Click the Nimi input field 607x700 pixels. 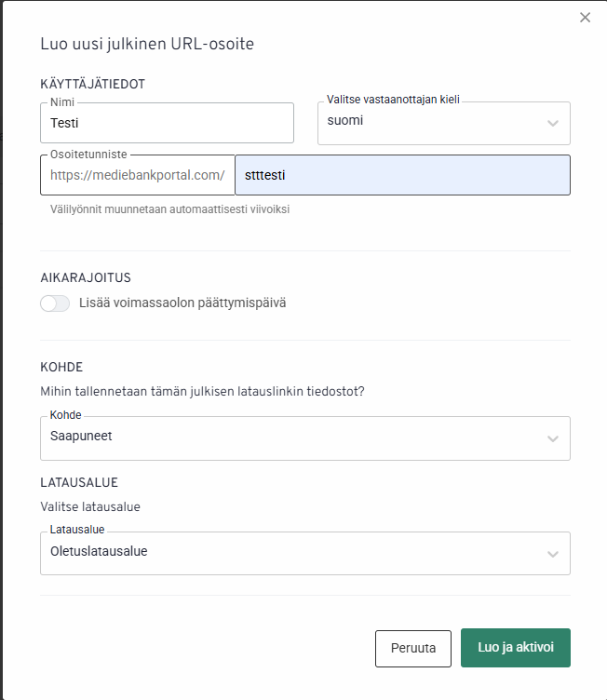pyautogui.click(x=168, y=122)
